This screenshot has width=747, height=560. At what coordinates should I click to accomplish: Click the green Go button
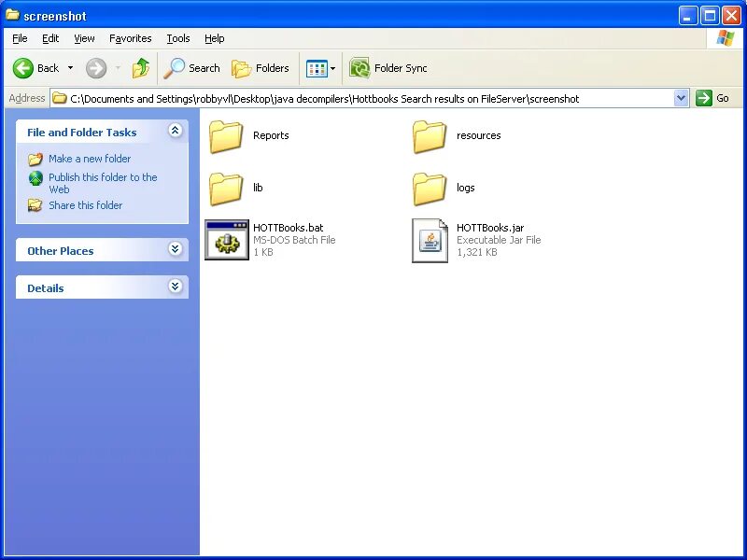(x=712, y=99)
